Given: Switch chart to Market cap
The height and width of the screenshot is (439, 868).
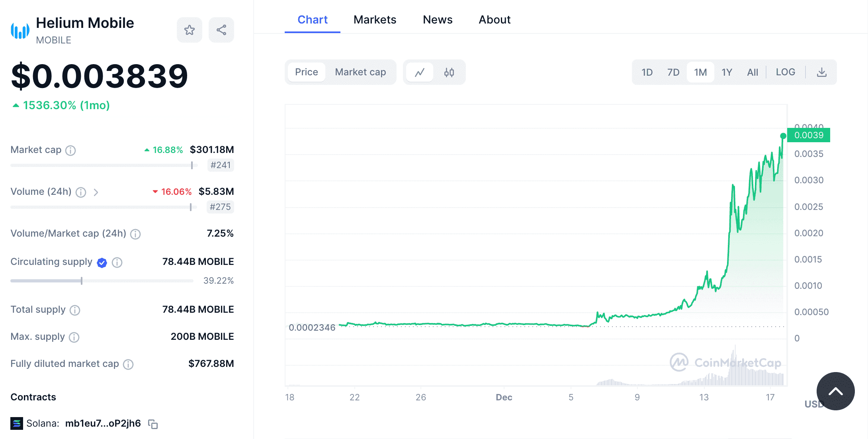Looking at the screenshot, I should [360, 72].
